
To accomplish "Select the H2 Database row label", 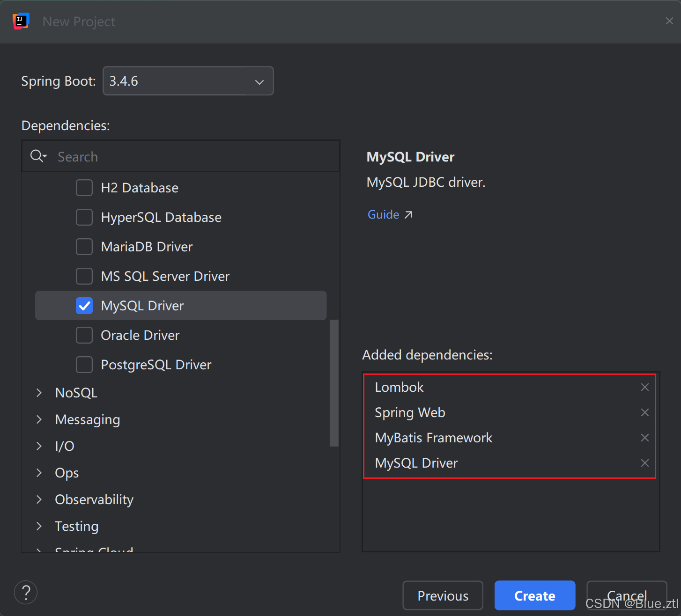I will click(140, 188).
